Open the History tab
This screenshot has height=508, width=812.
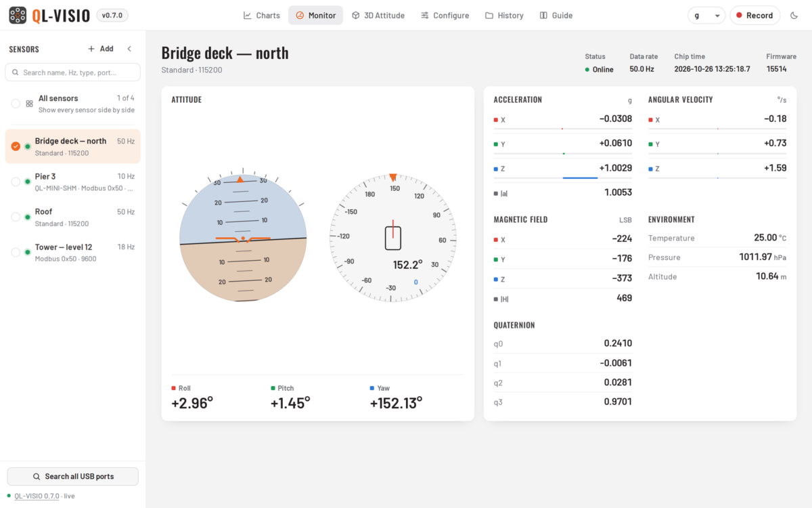[504, 16]
